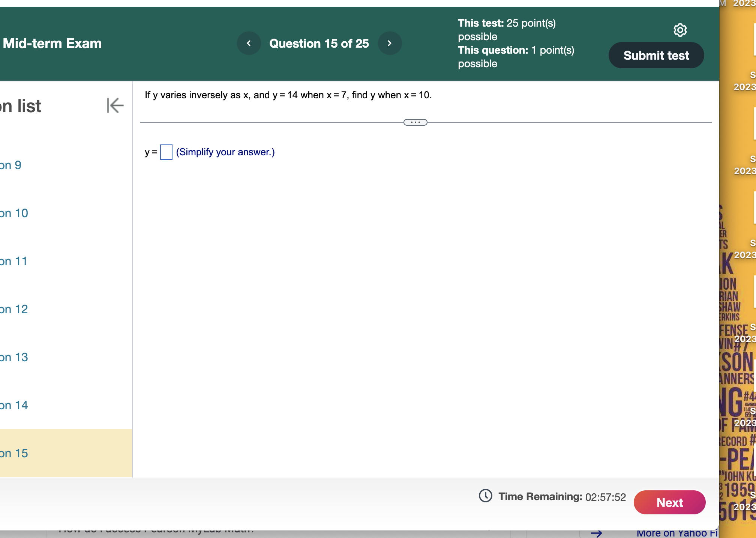The image size is (756, 538).
Task: Click the Mid-term Exam title
Action: tap(52, 43)
